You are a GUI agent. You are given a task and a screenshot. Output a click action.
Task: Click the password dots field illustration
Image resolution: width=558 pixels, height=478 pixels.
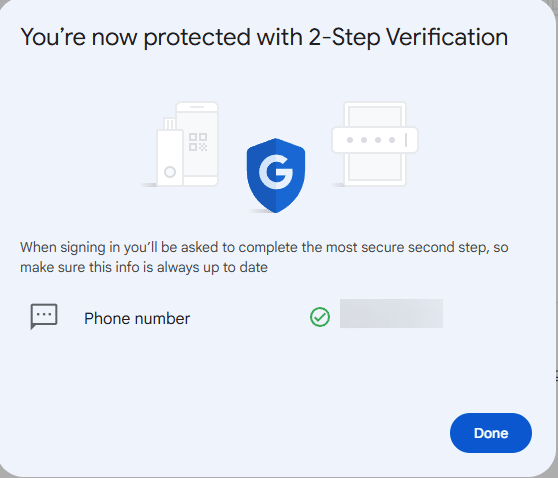[x=375, y=140]
